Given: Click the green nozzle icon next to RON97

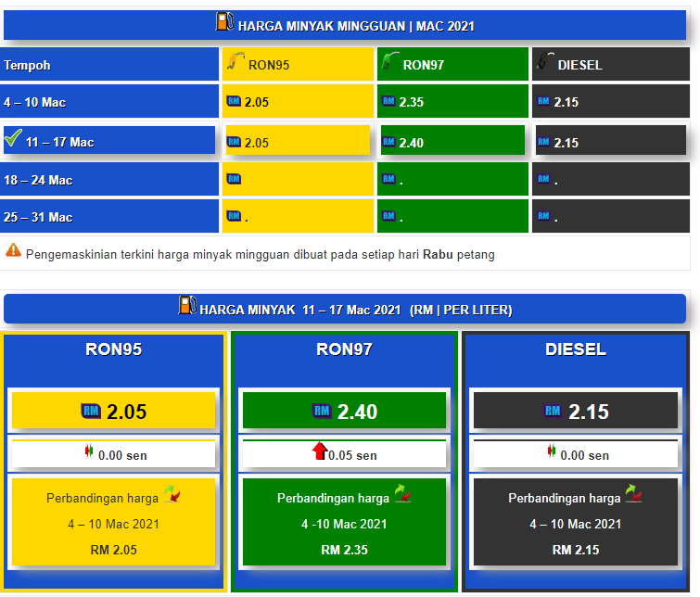Looking at the screenshot, I should (x=390, y=63).
